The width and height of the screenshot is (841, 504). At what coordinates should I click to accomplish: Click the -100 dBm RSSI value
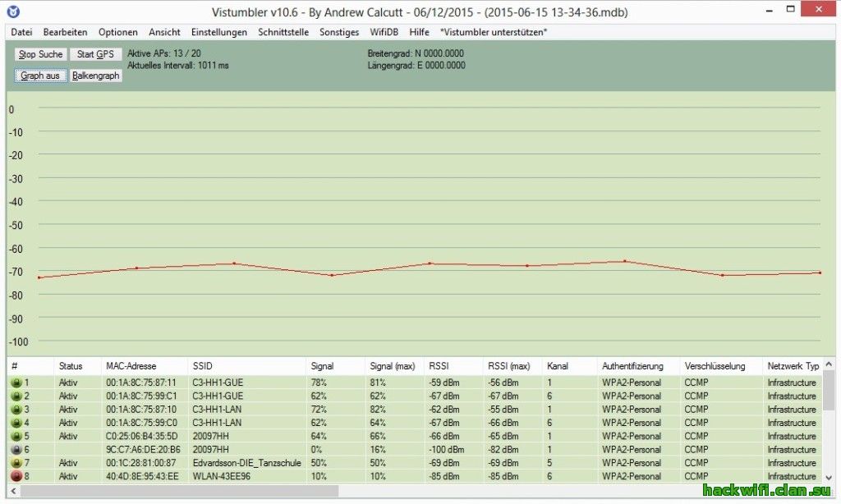click(x=447, y=450)
